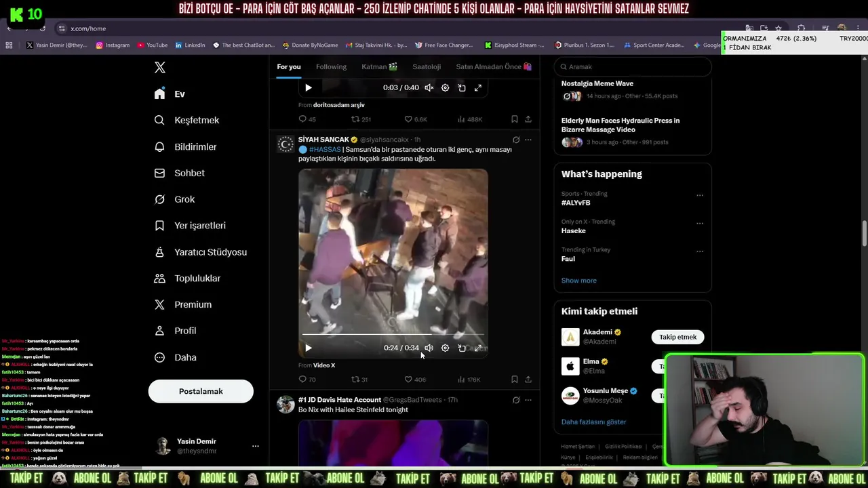
Task: Toggle picture-in-picture on Samsun video
Action: click(x=462, y=348)
